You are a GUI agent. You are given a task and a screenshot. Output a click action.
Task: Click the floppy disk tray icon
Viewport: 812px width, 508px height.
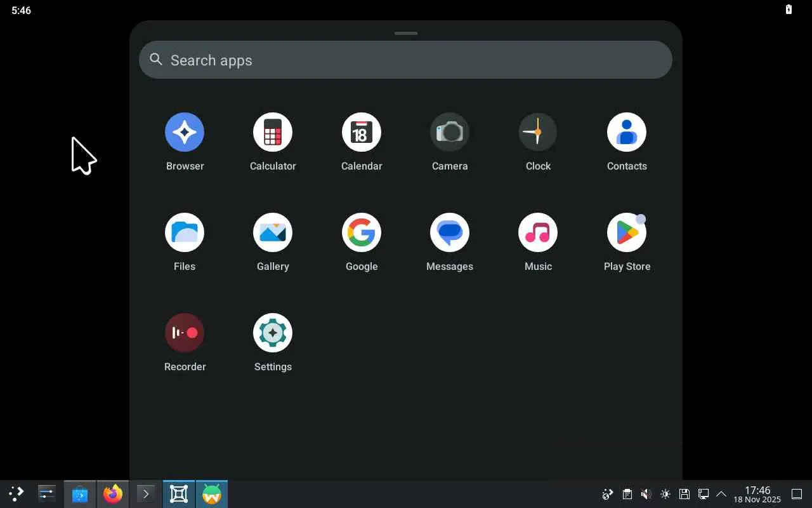click(x=684, y=494)
